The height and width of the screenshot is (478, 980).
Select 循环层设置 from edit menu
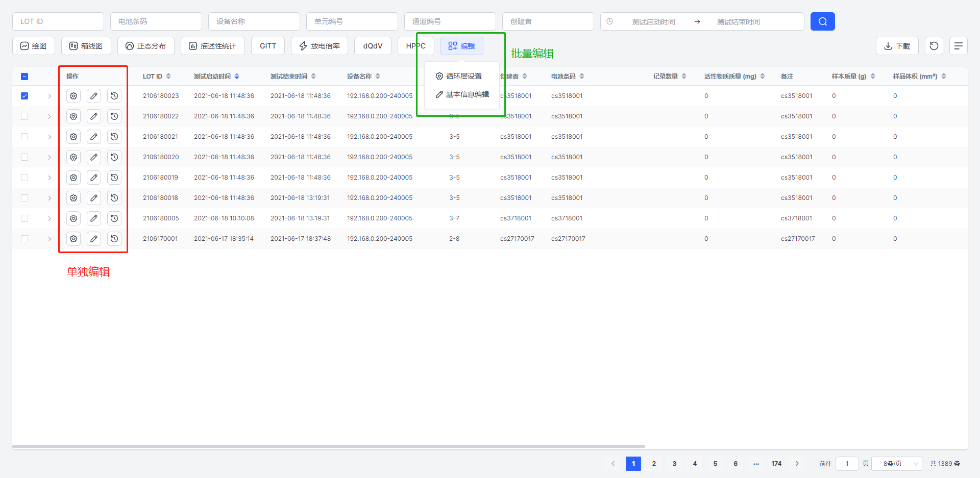tap(462, 76)
